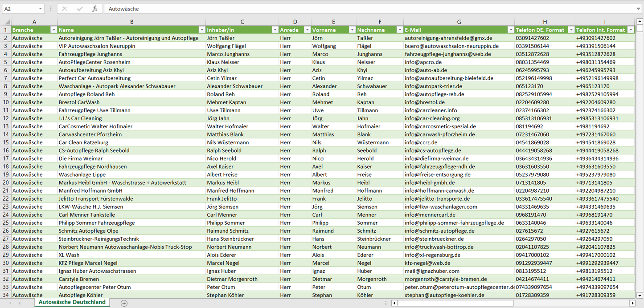This screenshot has width=644, height=308.
Task: Click the Insert Function fx icon
Action: [x=94, y=9]
